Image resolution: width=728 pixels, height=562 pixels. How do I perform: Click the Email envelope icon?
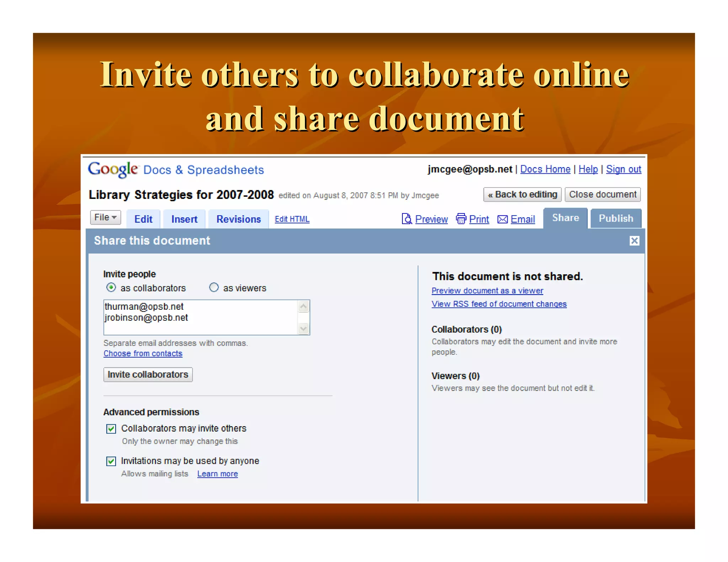coord(502,219)
